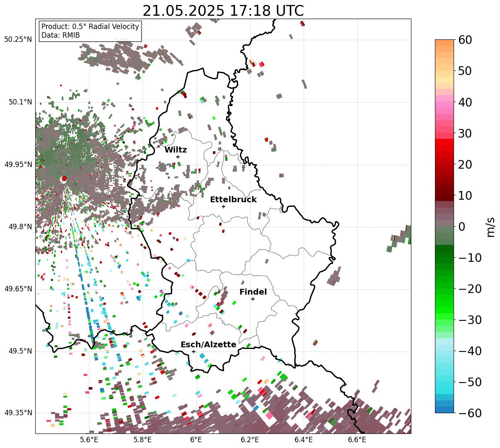Click the title '21.05.2025 17:18 UTC'
This screenshot has width=500, height=448.
223,10
